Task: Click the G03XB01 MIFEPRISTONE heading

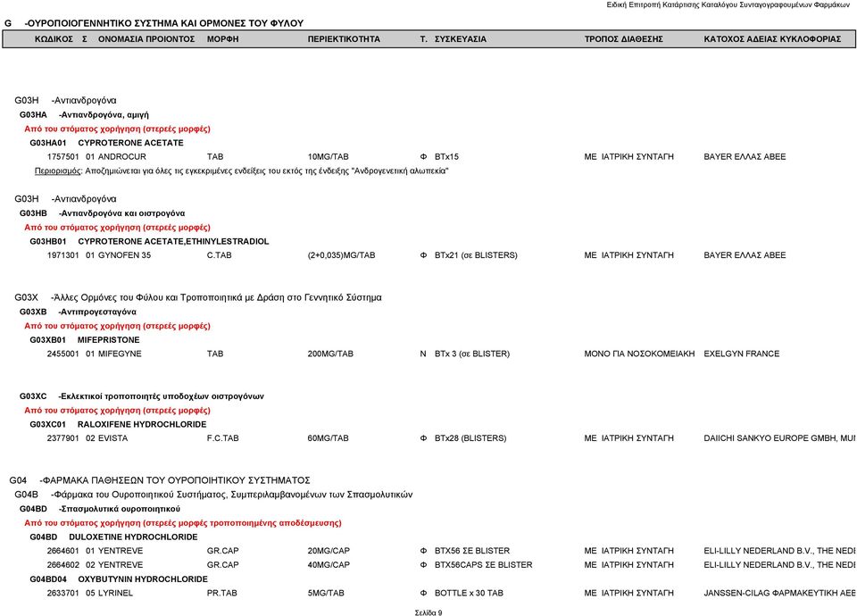Action: [x=85, y=339]
